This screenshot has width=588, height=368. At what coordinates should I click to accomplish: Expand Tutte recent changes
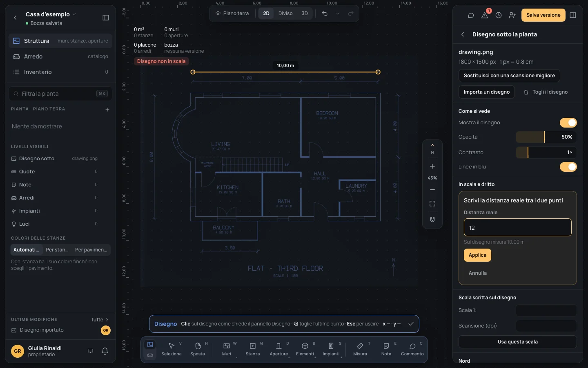pos(100,320)
